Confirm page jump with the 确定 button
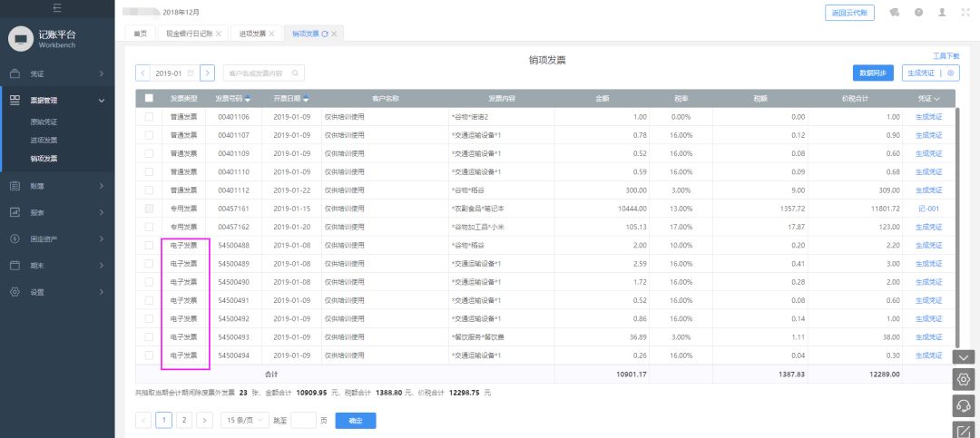The image size is (980, 438). click(356, 421)
